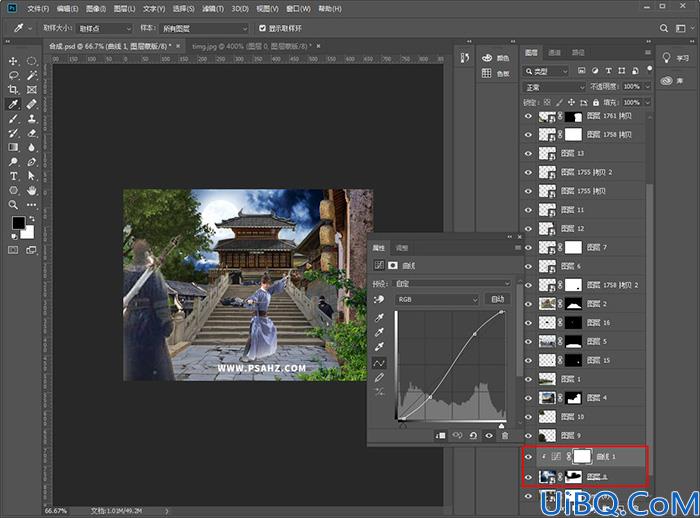Image resolution: width=700 pixels, height=518 pixels.
Task: Select the Pen tool
Action: (x=31, y=162)
